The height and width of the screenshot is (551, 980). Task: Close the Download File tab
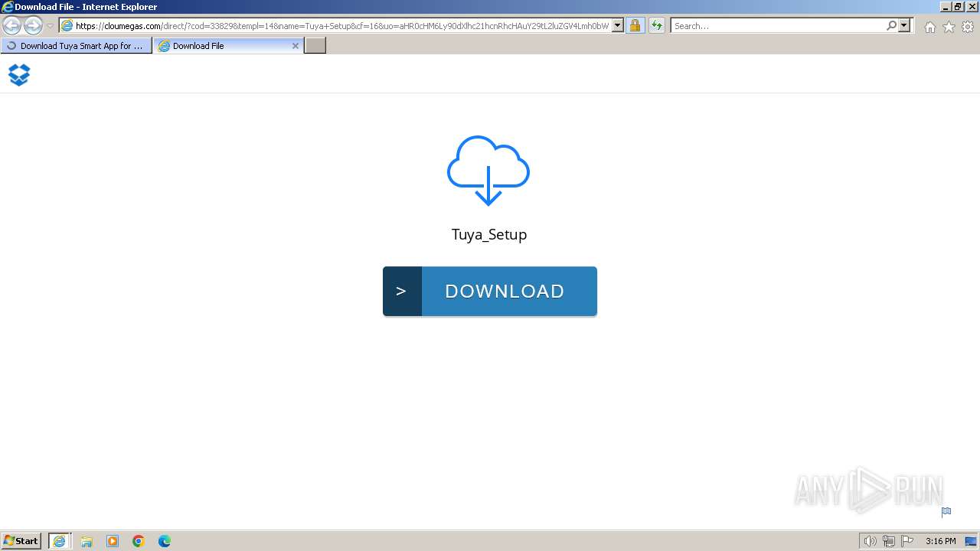click(296, 46)
